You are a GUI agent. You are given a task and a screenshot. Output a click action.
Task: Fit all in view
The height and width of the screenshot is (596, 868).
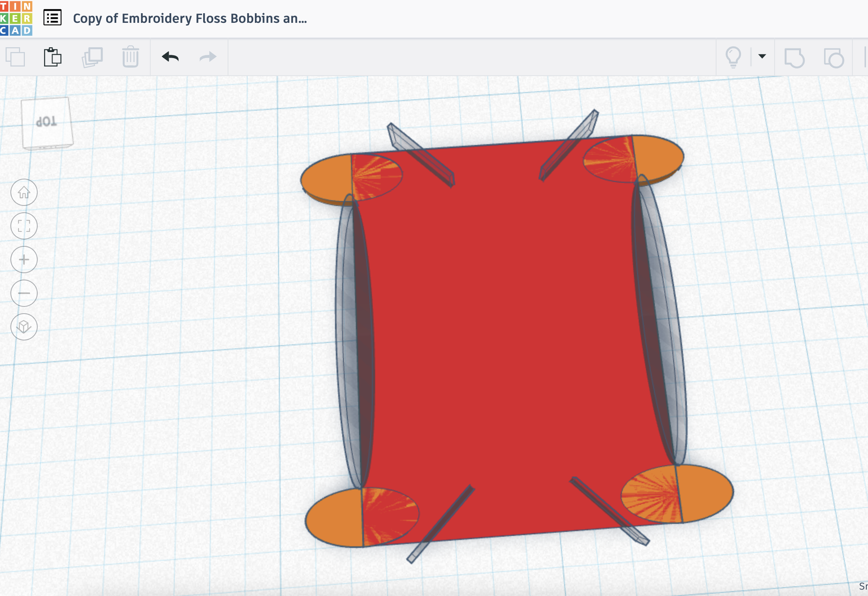(24, 226)
